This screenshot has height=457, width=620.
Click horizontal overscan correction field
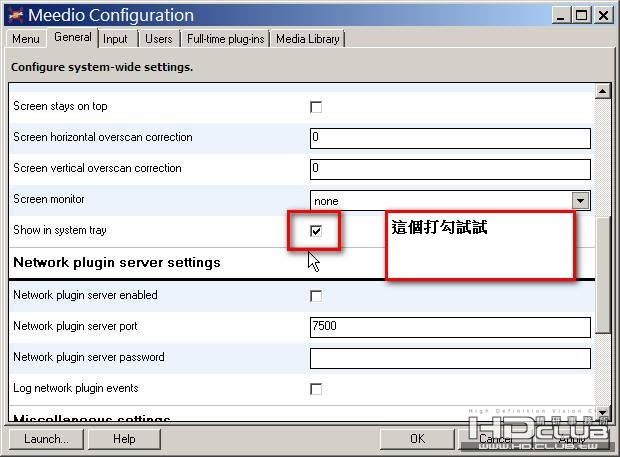pos(450,138)
